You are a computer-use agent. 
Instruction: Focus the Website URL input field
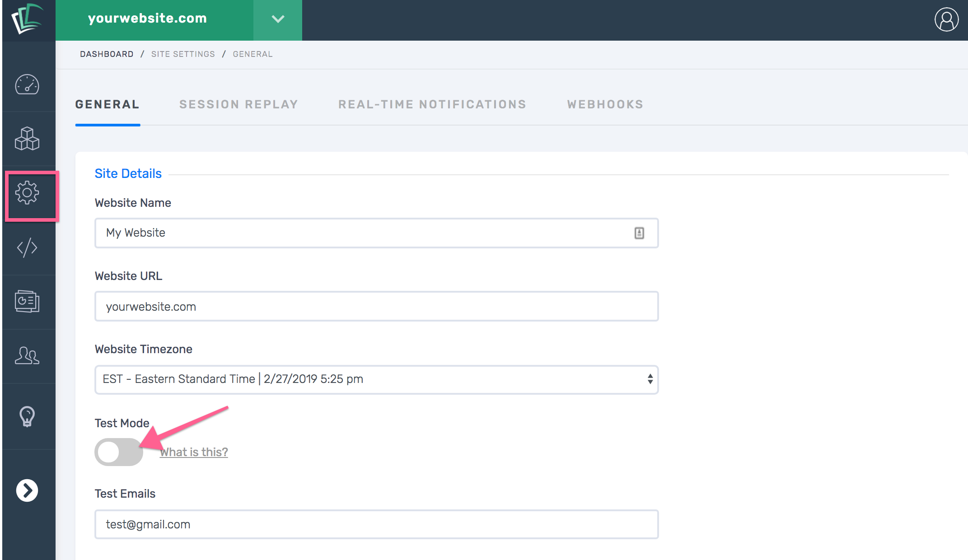[x=377, y=307]
